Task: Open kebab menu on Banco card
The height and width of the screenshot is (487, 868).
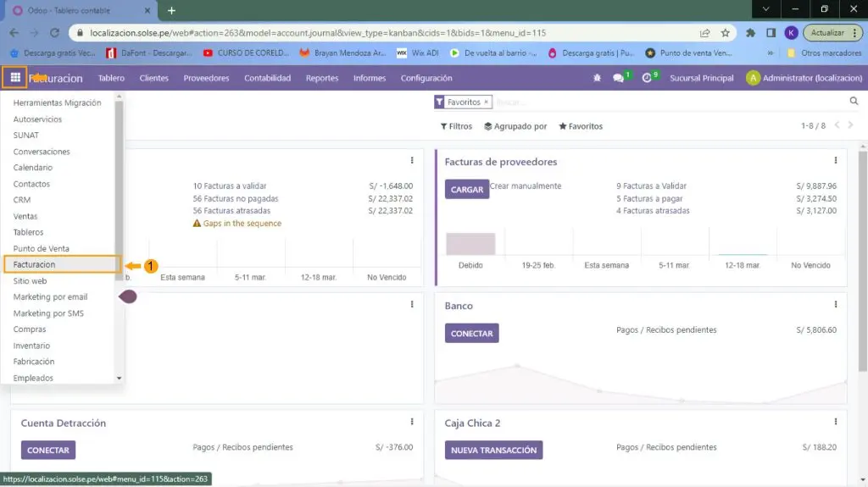Action: (836, 305)
